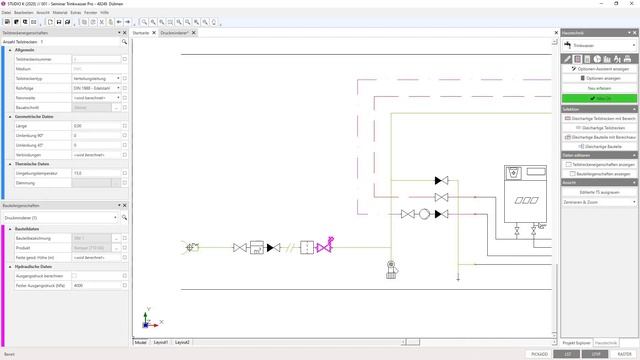Open the Datei menu
Viewport: 640px width, 360px height.
click(x=6, y=13)
